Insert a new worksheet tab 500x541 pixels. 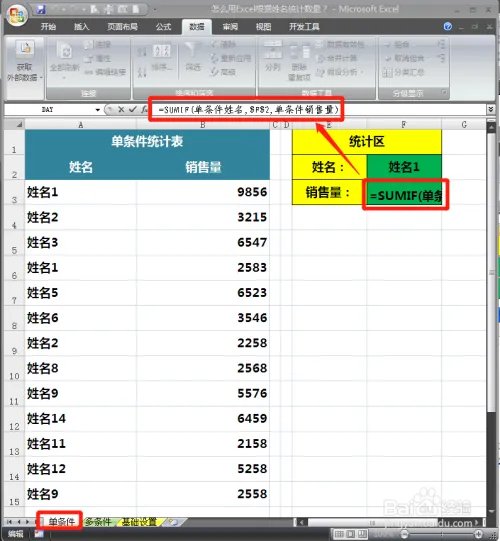(174, 522)
